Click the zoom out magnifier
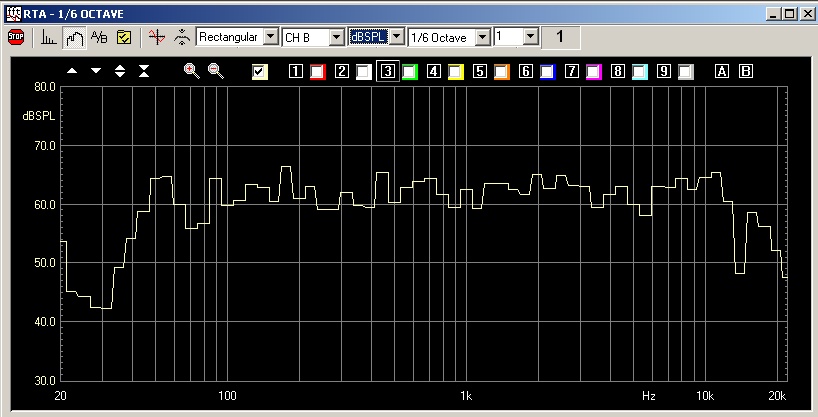This screenshot has width=818, height=417. coord(215,71)
